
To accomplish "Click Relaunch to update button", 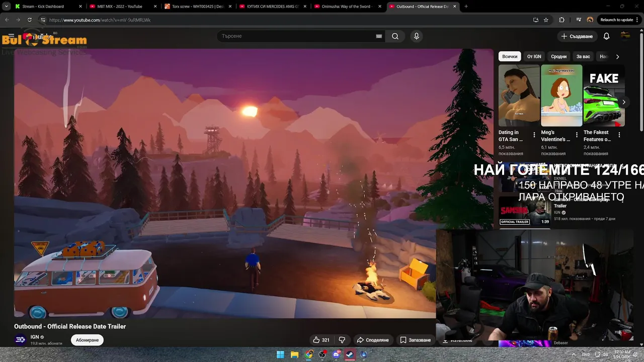I will tap(620, 20).
